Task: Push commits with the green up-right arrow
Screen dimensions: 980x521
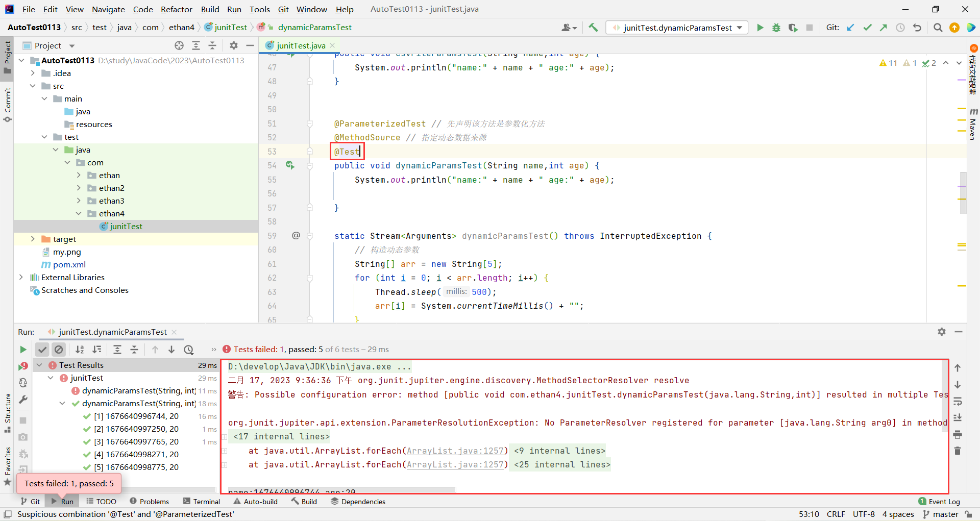Action: coord(884,28)
